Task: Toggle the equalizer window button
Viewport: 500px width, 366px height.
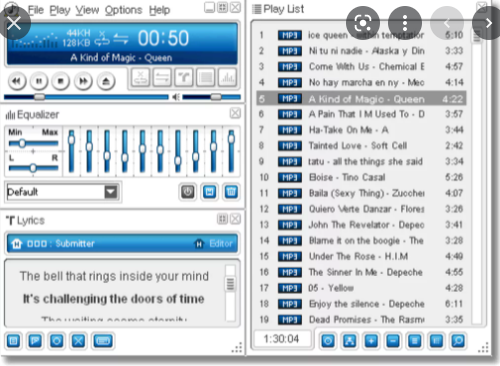Action: pos(228,78)
